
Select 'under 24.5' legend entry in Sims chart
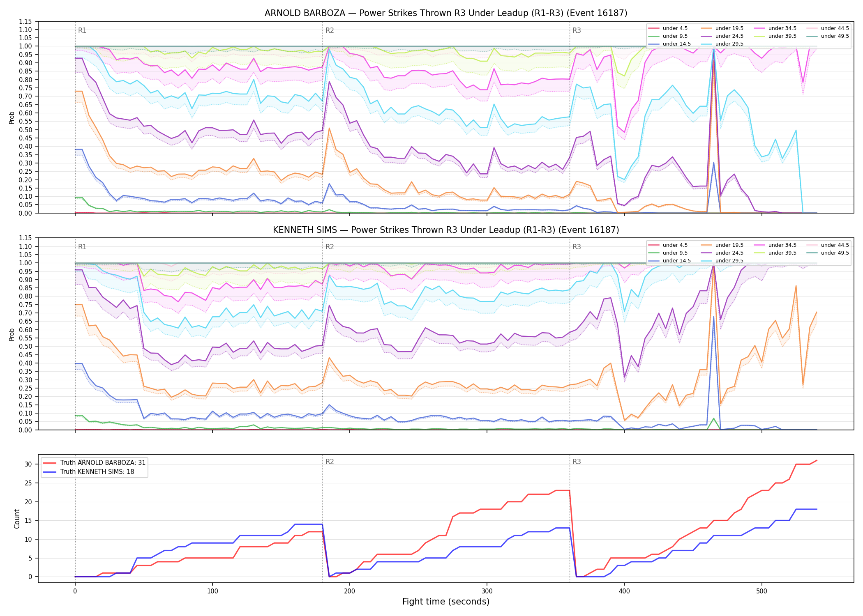[x=722, y=253]
